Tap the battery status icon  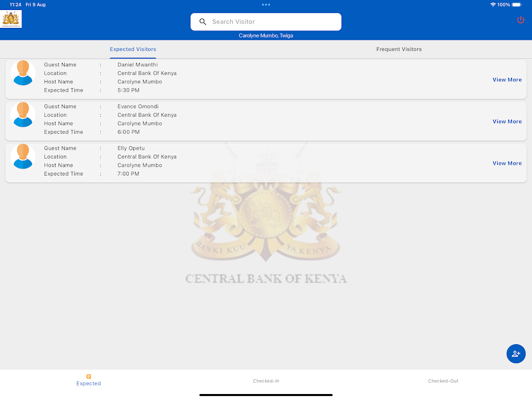tap(517, 5)
